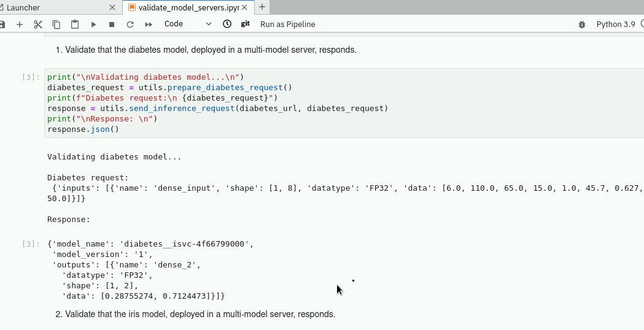The height and width of the screenshot is (330, 644).
Task: Click the response.json() code line
Action: [x=83, y=129]
